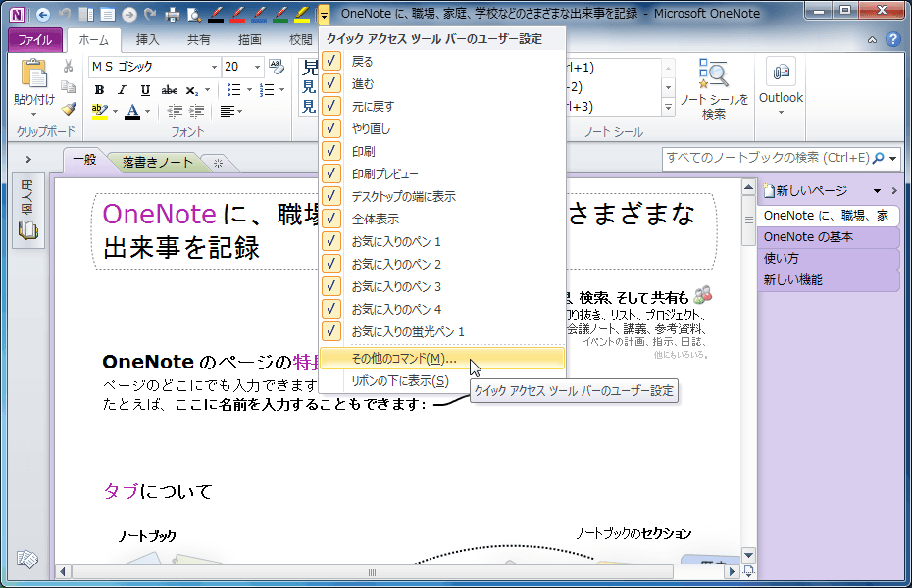Open the search scope dropdown arrow
Viewport: 912px width, 588px height.
point(892,158)
